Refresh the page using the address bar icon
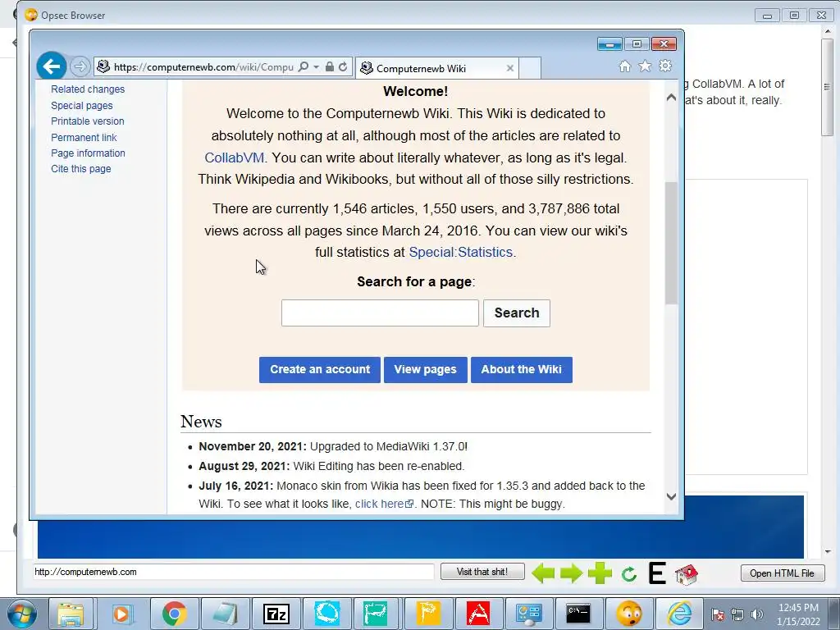The width and height of the screenshot is (840, 630). pyautogui.click(x=343, y=67)
